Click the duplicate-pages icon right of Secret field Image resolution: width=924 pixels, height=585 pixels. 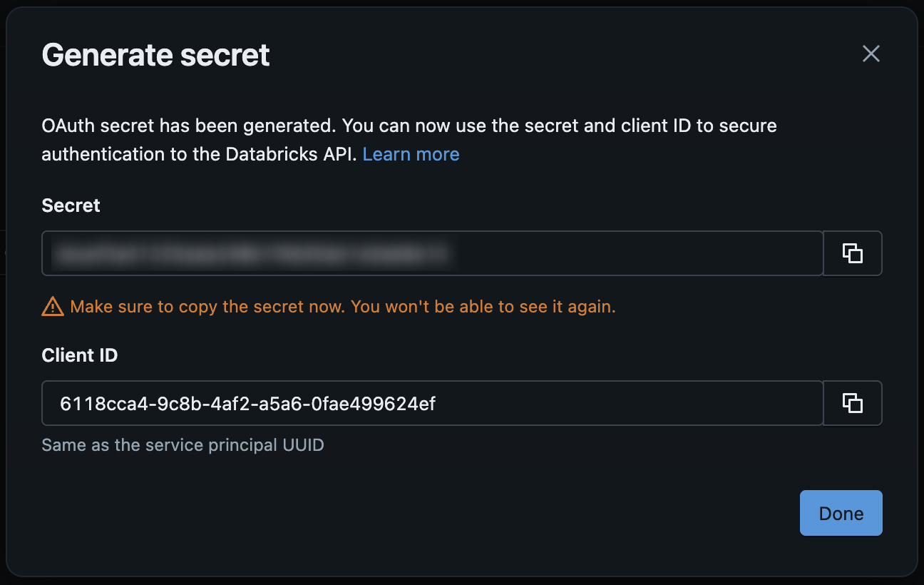[x=853, y=253]
